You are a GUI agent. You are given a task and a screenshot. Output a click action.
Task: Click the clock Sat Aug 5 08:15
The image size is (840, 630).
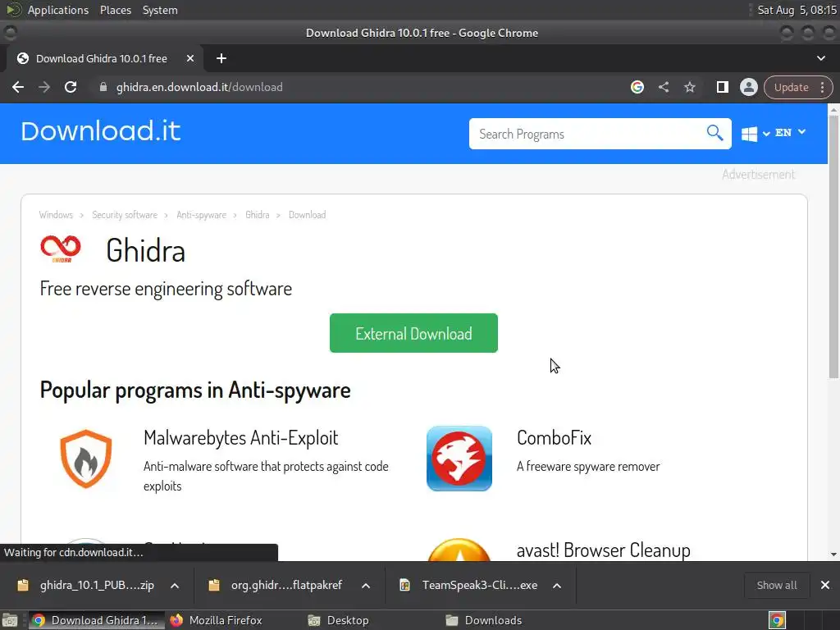[x=797, y=10]
